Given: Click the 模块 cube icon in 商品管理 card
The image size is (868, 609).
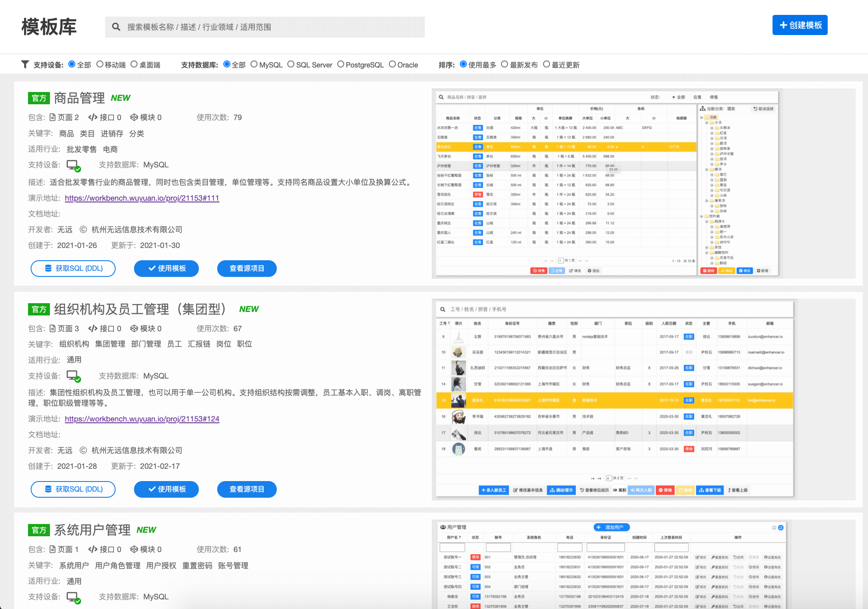Looking at the screenshot, I should click(x=134, y=117).
